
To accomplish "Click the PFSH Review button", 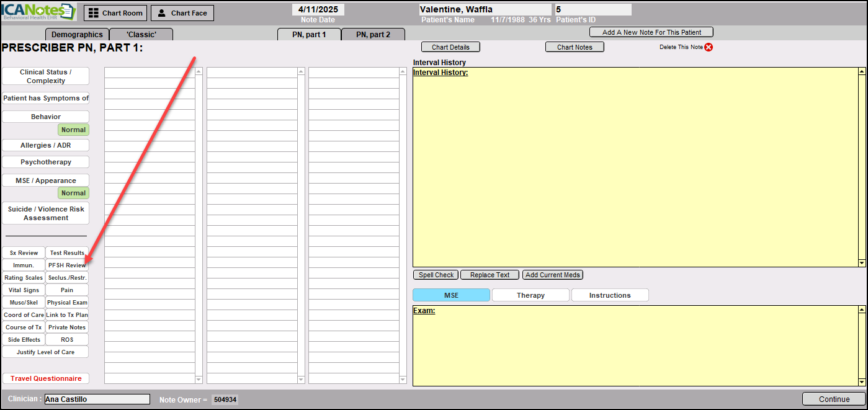I will [67, 265].
